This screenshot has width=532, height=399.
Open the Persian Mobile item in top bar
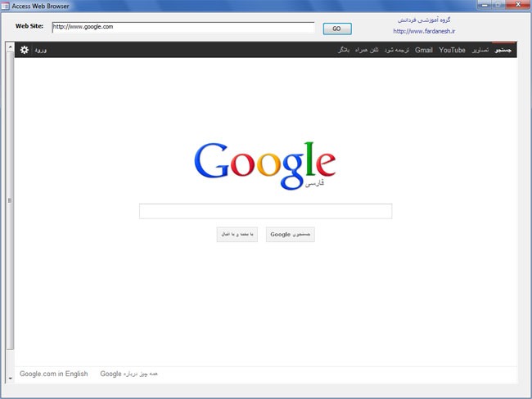pos(367,50)
